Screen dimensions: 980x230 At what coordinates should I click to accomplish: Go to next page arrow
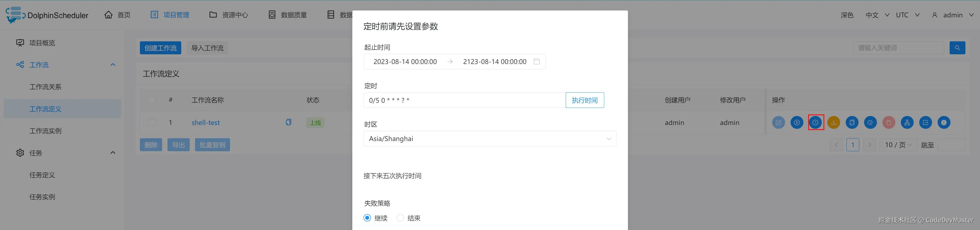click(869, 145)
